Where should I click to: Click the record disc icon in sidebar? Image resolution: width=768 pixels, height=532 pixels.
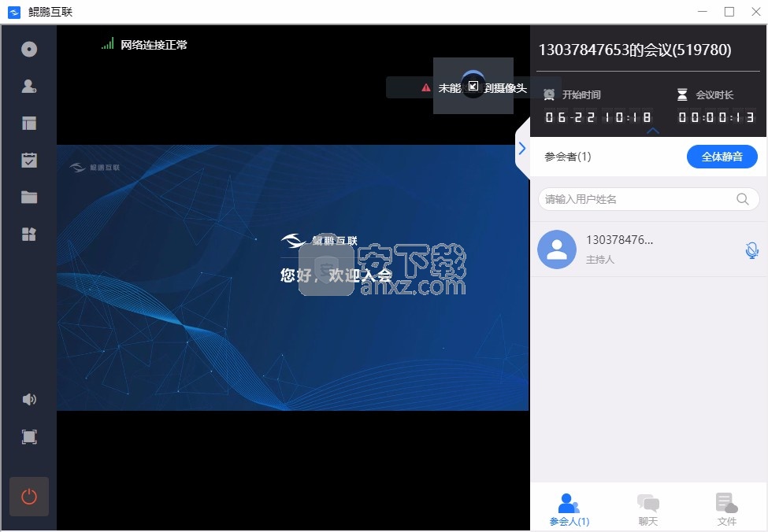(29, 49)
